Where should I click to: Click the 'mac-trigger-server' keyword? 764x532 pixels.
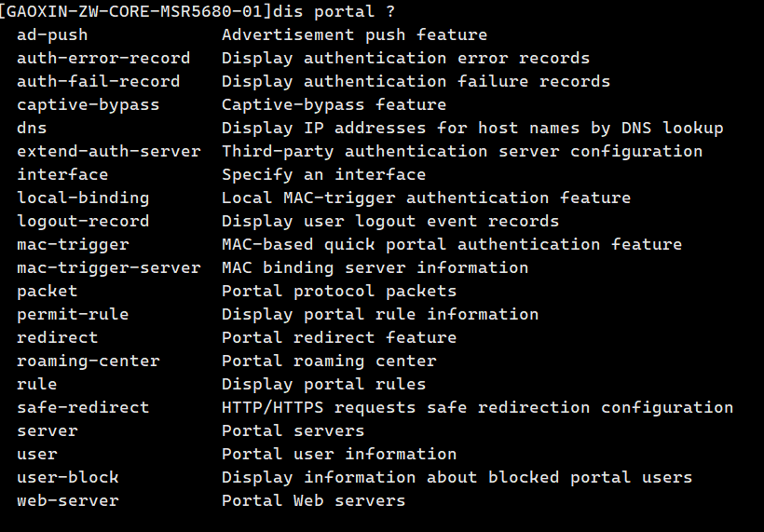pos(108,267)
